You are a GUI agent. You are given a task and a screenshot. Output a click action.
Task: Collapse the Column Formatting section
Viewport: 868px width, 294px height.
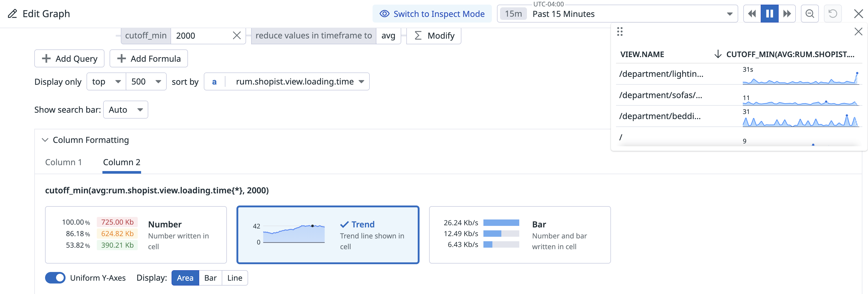45,140
